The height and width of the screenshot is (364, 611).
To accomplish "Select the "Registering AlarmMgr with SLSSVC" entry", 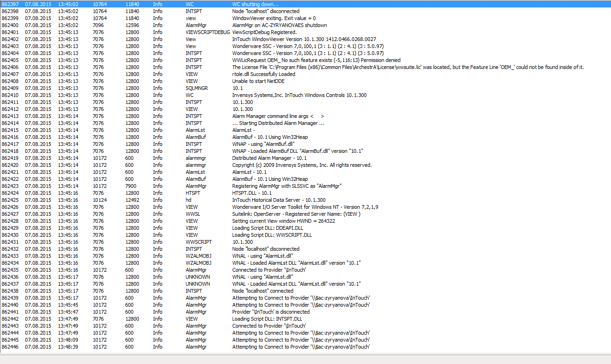I will [287, 186].
